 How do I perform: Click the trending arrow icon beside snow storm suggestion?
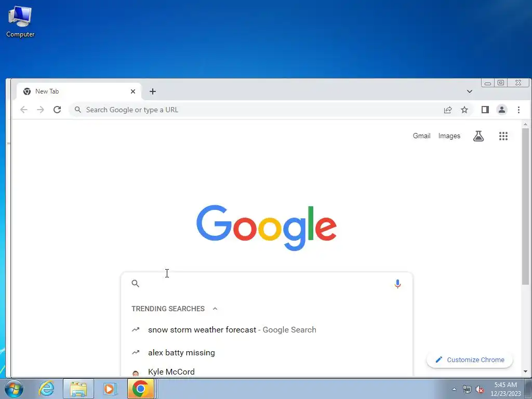[x=136, y=329]
